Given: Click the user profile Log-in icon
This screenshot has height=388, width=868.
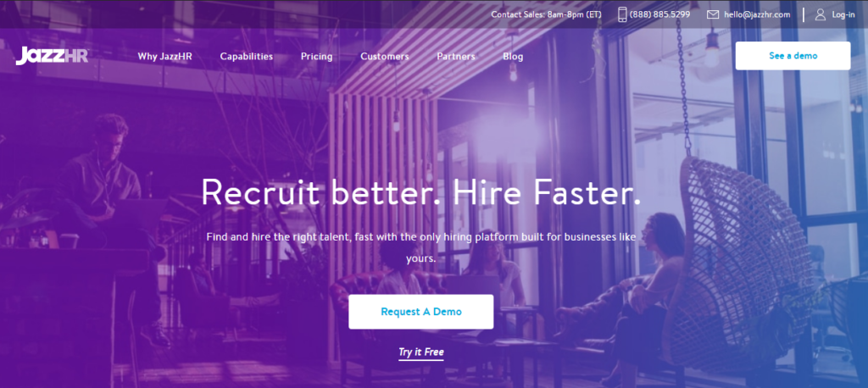Looking at the screenshot, I should 821,14.
